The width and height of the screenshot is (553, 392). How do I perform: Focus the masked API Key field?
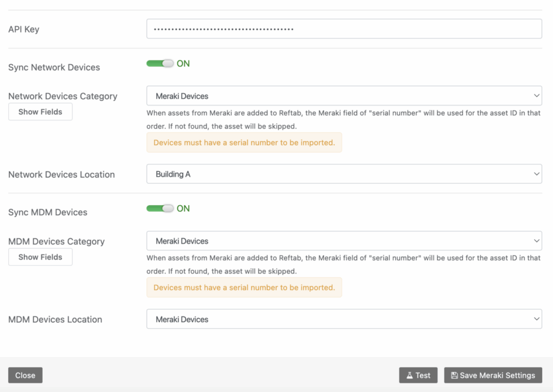pos(344,29)
